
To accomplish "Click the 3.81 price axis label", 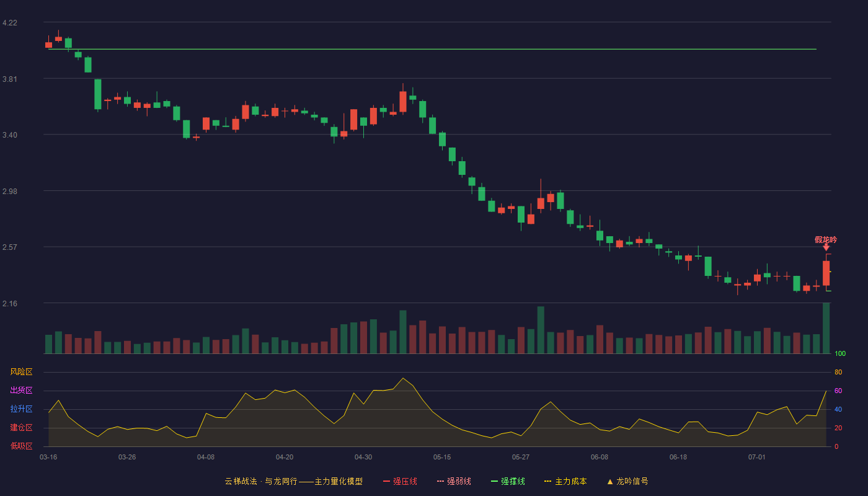I will pos(10,79).
